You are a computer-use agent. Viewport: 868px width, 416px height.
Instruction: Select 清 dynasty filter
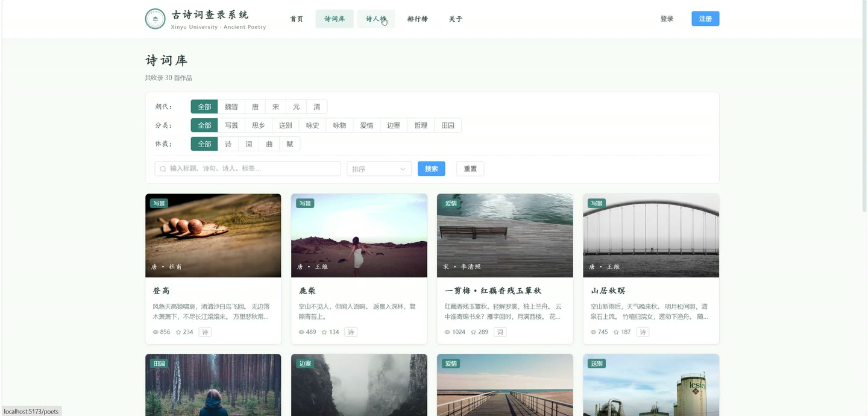(317, 107)
